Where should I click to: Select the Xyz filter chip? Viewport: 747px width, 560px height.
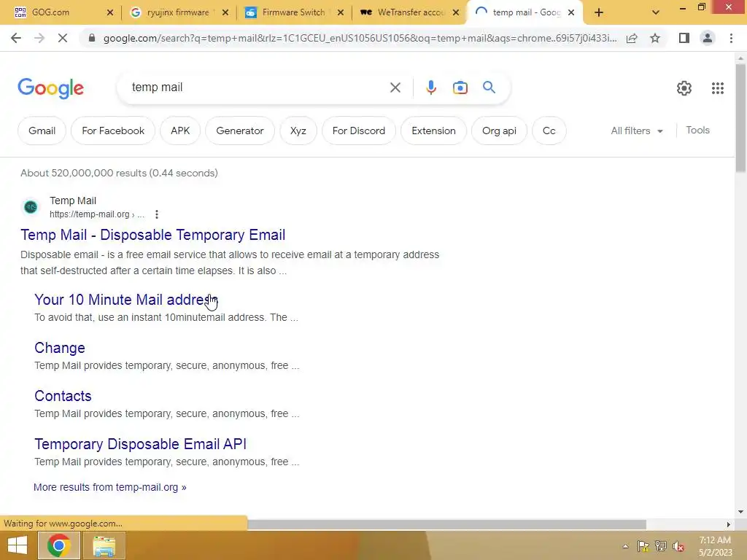click(x=298, y=131)
